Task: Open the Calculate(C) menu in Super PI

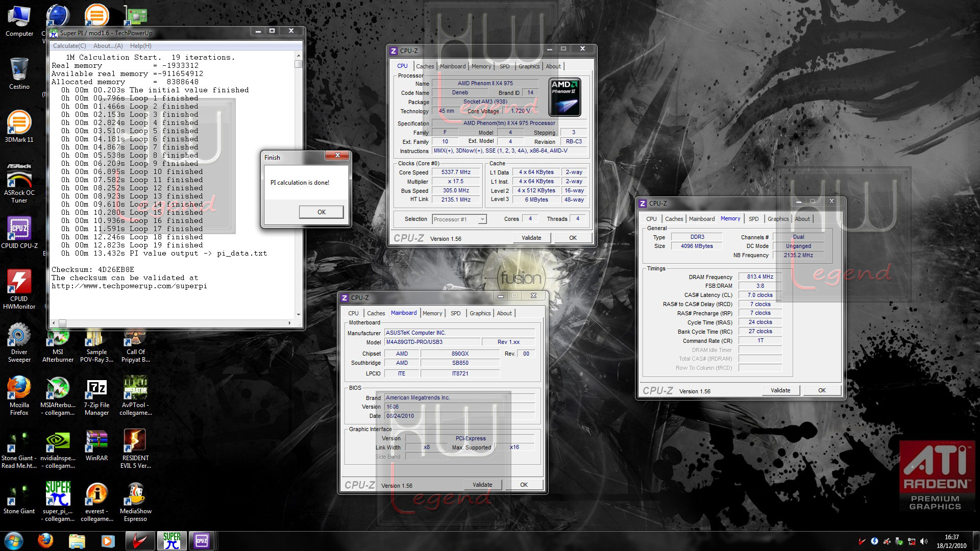Action: click(70, 46)
